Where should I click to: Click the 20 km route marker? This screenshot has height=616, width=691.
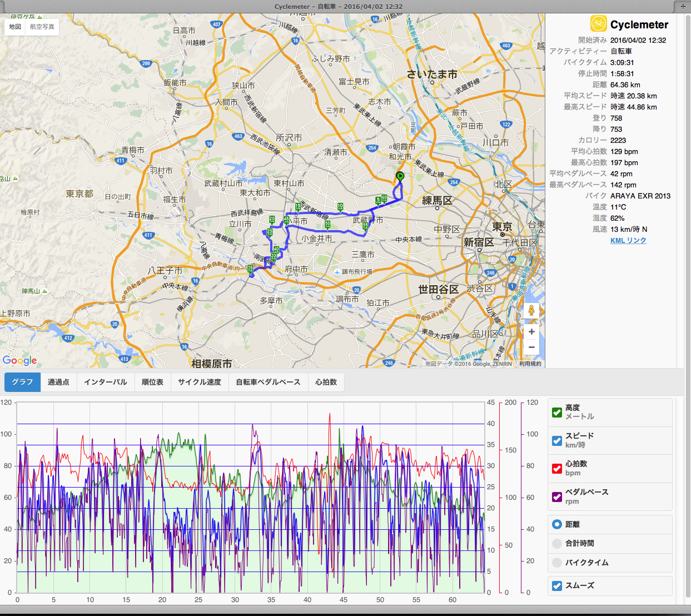[x=272, y=220]
